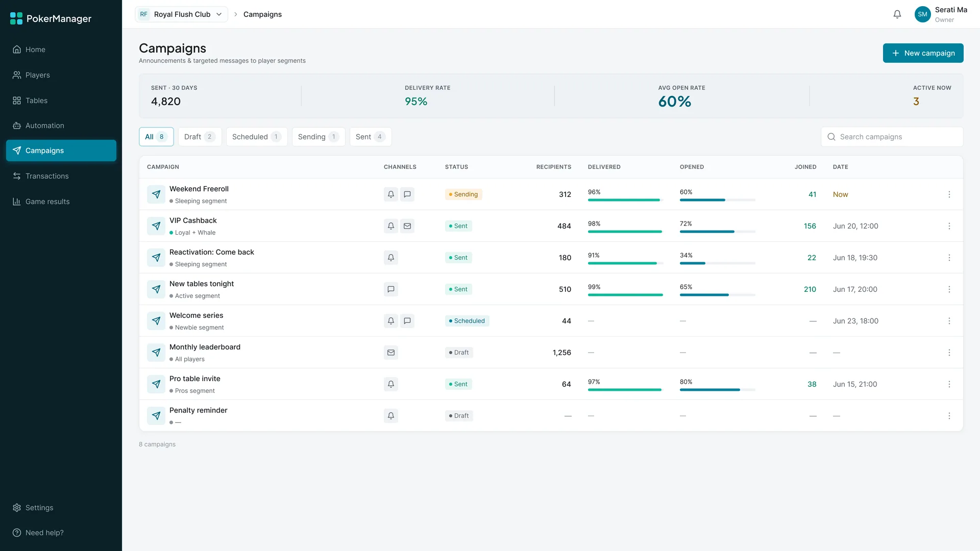Click the email channel icon for VIP Cashback
The height and width of the screenshot is (551, 980).
[x=407, y=226]
